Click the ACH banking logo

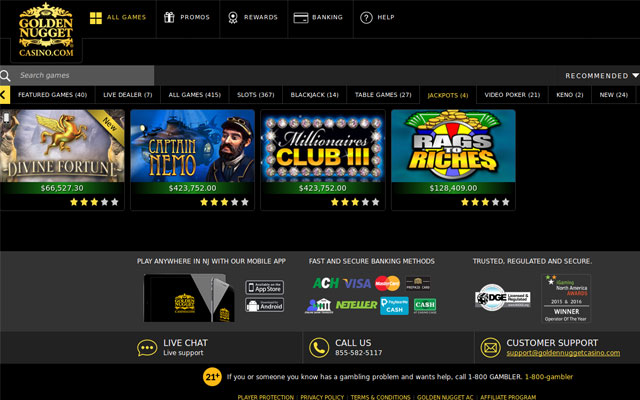(326, 283)
